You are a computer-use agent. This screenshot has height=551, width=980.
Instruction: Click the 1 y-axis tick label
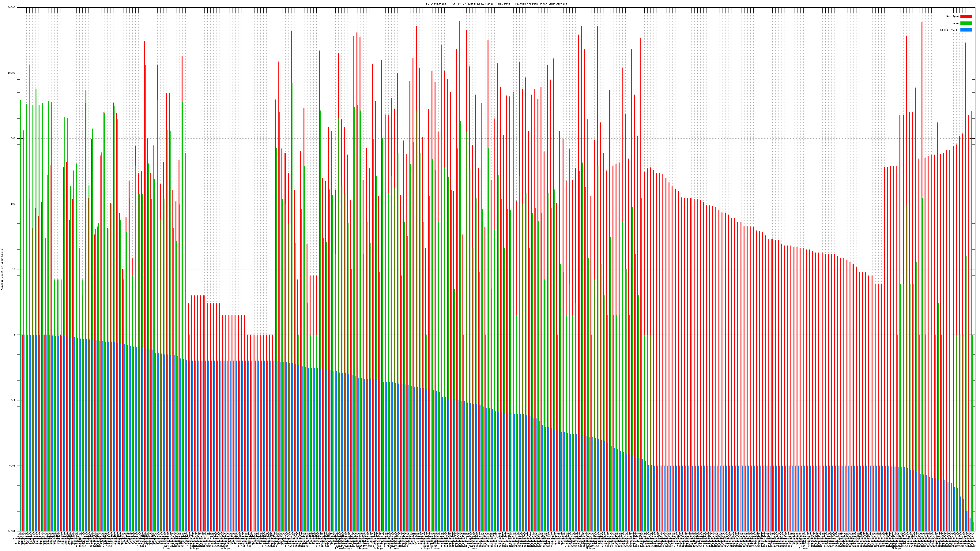15,335
